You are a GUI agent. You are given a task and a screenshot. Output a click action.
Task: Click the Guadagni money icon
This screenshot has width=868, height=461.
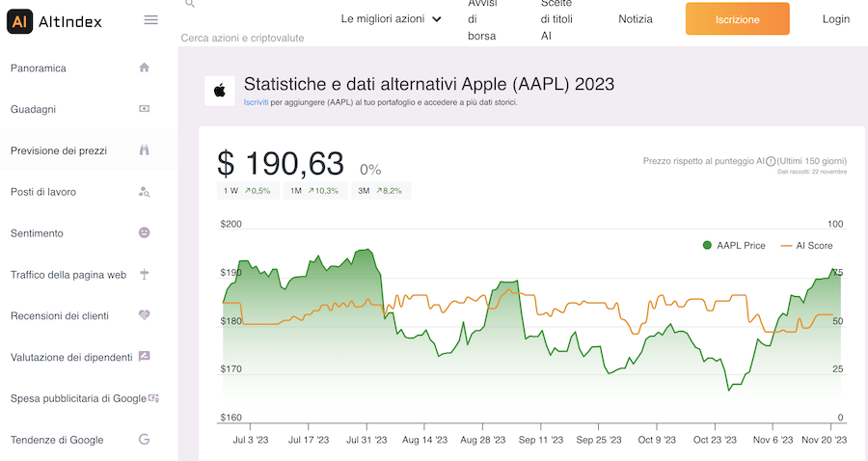[x=144, y=109]
